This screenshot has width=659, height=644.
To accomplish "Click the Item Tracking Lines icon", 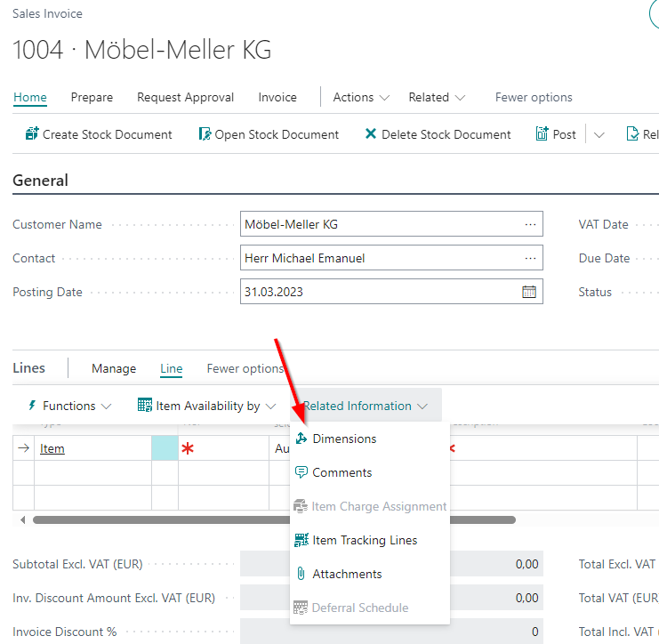I will [x=301, y=540].
